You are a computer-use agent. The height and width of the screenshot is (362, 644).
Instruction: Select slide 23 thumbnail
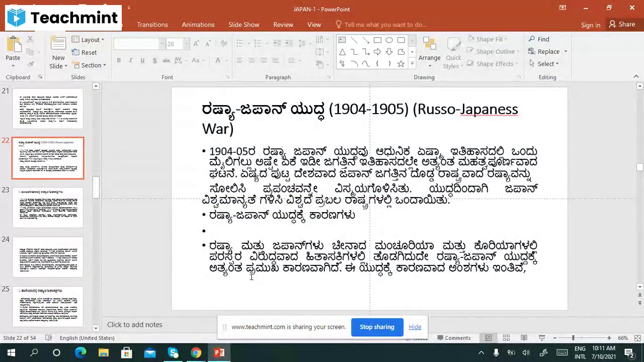point(48,208)
